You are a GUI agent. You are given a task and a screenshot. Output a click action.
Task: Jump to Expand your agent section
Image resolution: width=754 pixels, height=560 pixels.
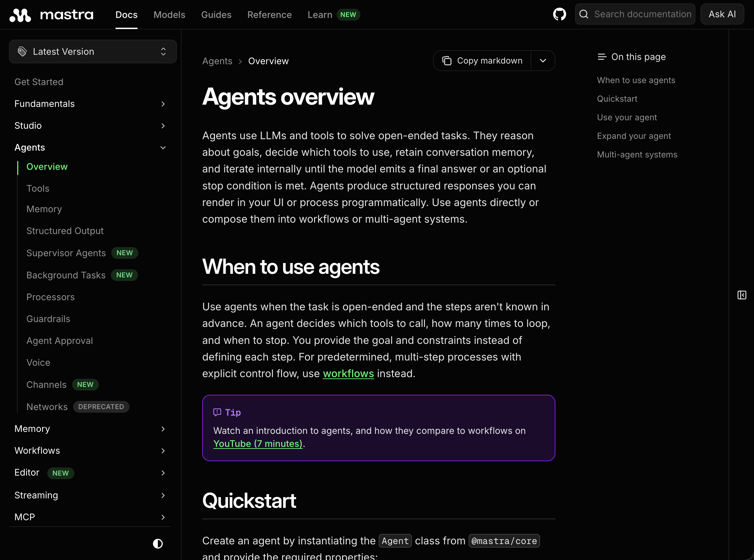[x=634, y=136]
